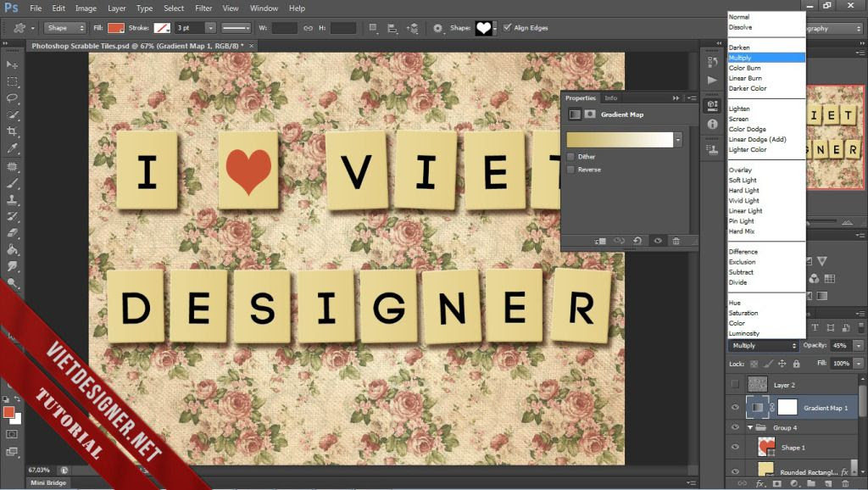Switch to the Info tab
The image size is (868, 490).
click(x=610, y=98)
